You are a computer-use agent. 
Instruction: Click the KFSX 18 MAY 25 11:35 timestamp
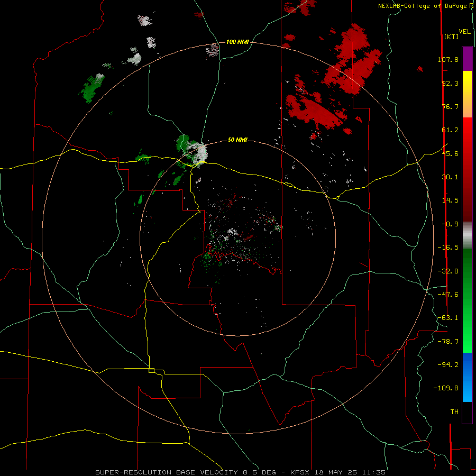pos(338,472)
